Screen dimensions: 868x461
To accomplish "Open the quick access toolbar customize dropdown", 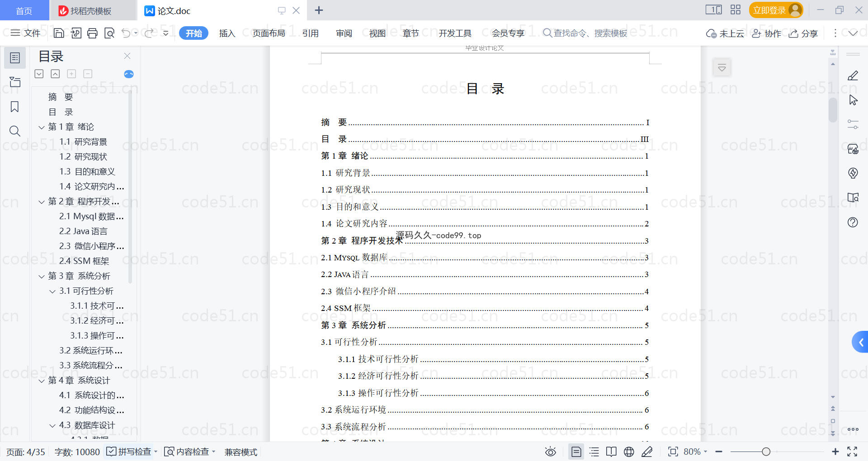I will click(166, 33).
